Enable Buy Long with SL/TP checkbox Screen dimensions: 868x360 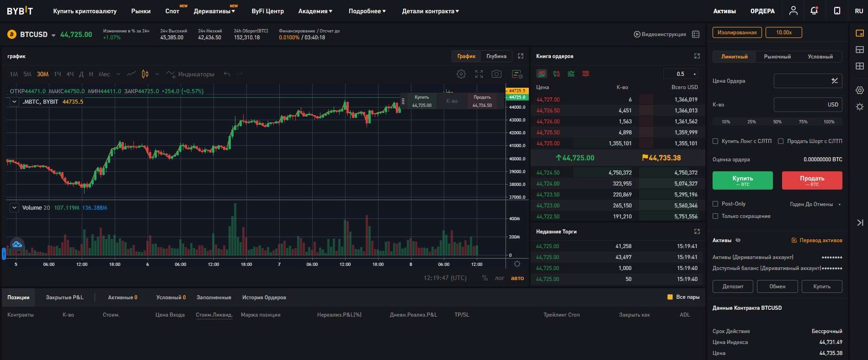tap(715, 141)
